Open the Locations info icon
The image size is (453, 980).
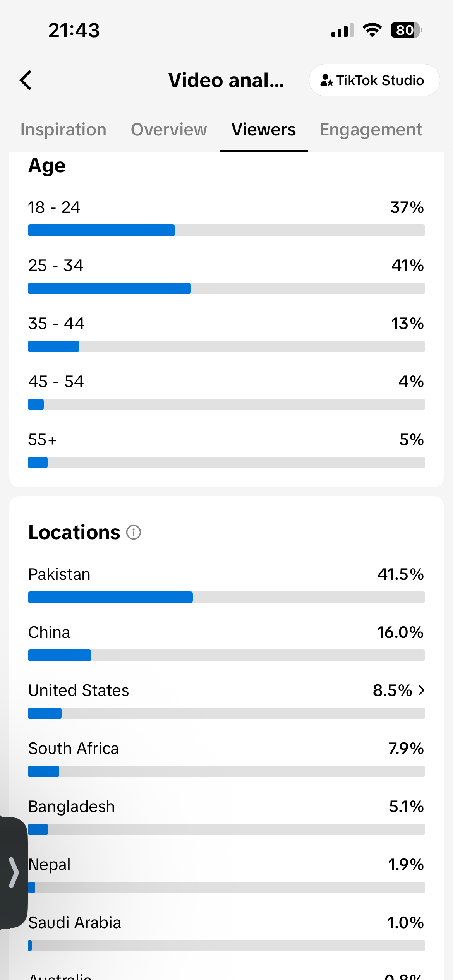point(134,532)
